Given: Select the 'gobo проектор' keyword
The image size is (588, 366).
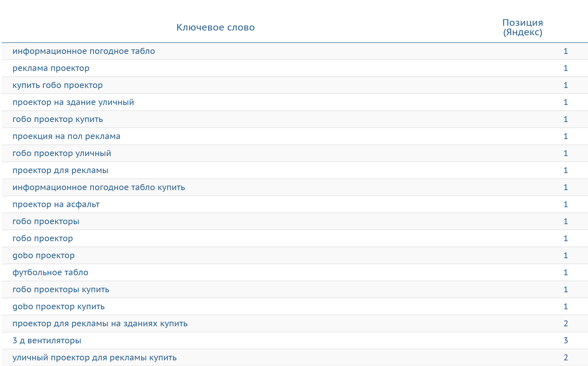Looking at the screenshot, I should [x=44, y=255].
